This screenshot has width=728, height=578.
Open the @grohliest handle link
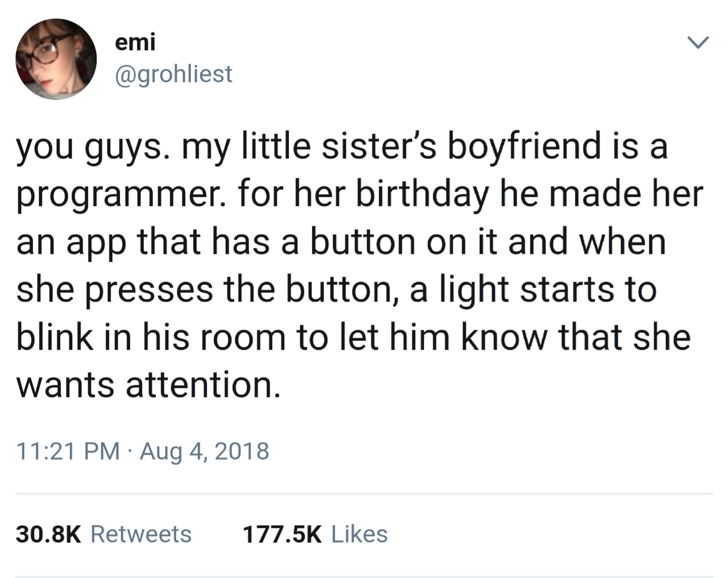tap(173, 74)
